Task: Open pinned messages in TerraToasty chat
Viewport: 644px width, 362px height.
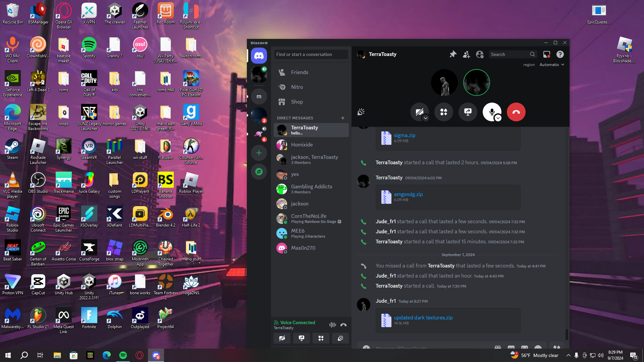Action: (453, 54)
